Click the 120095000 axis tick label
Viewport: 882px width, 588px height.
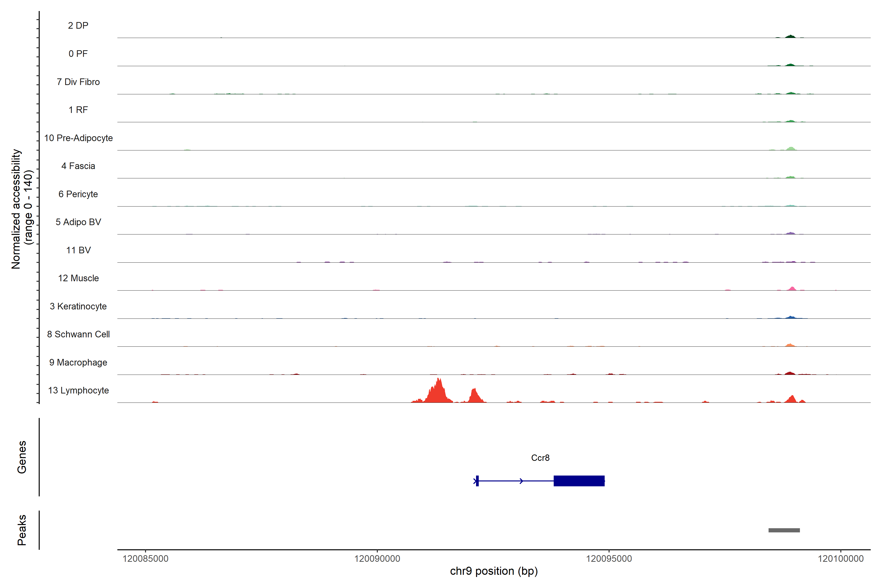point(609,559)
